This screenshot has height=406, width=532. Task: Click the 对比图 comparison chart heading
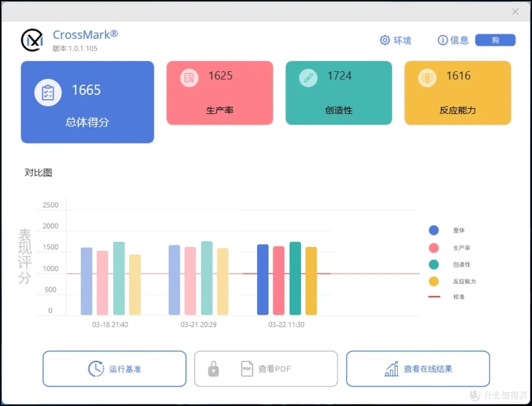[x=38, y=172]
